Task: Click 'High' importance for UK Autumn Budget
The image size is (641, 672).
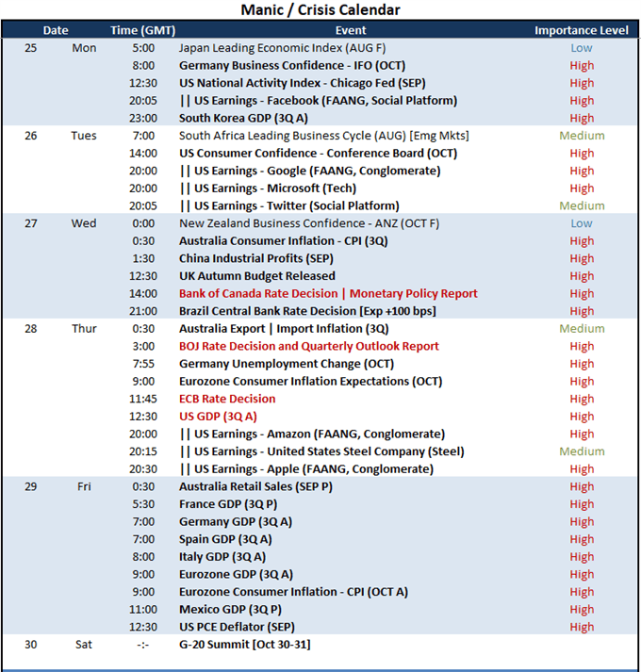Action: point(582,276)
